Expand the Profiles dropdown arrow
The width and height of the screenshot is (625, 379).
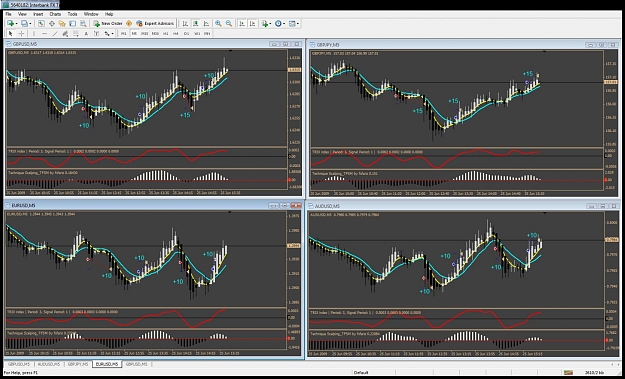click(30, 24)
